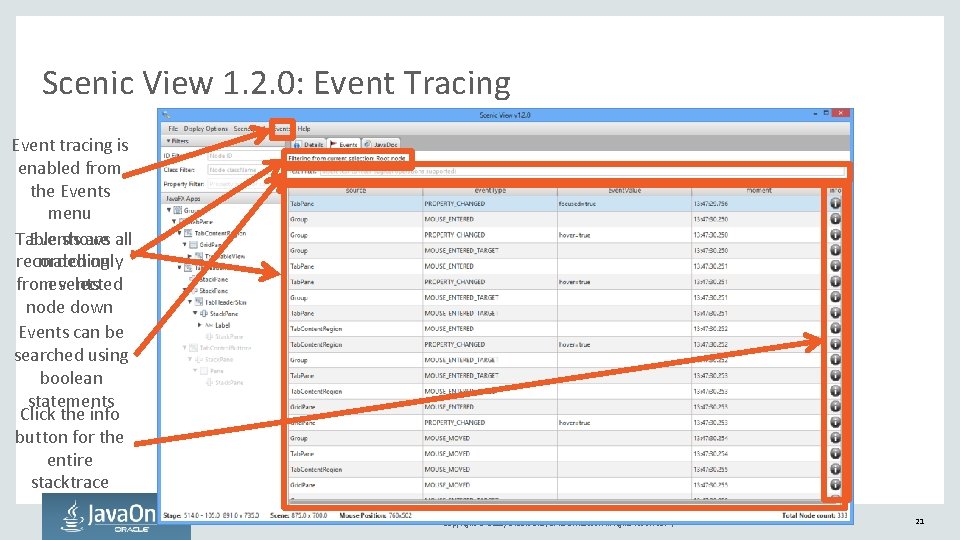The width and height of the screenshot is (960, 540).
Task: Switch to the Details tab
Action: pos(309,144)
